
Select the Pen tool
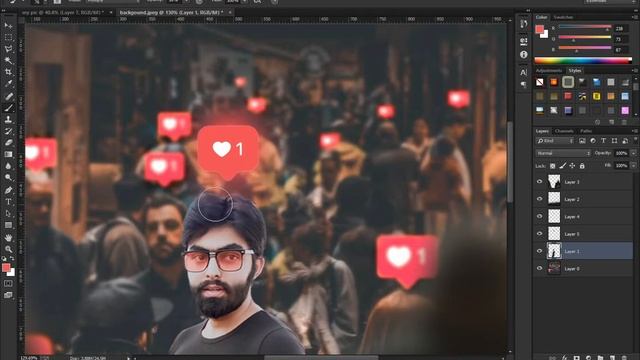coord(8,190)
